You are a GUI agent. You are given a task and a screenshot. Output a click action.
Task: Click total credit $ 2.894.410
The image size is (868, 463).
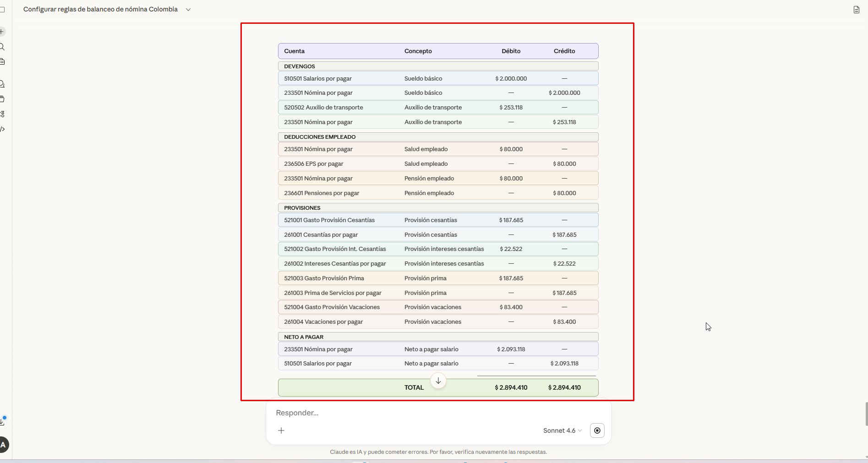tap(564, 387)
